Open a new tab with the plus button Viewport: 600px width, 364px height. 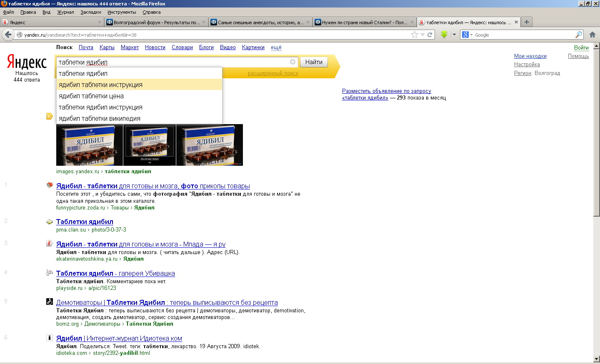coord(527,22)
